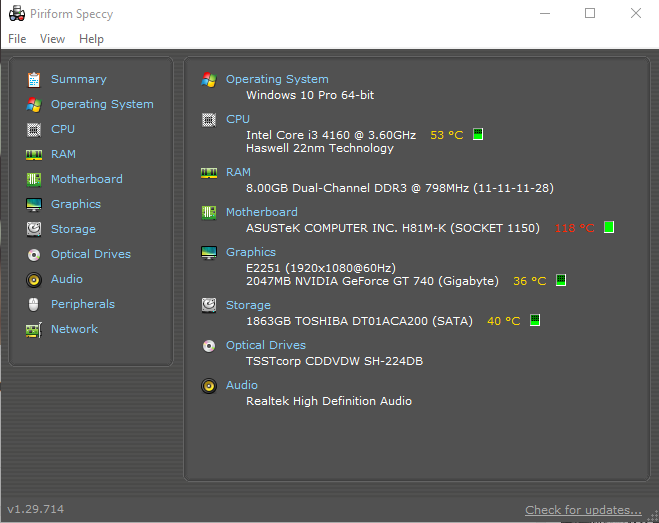This screenshot has height=523, width=659.
Task: Go to Operating System section in sidebar
Action: (102, 104)
